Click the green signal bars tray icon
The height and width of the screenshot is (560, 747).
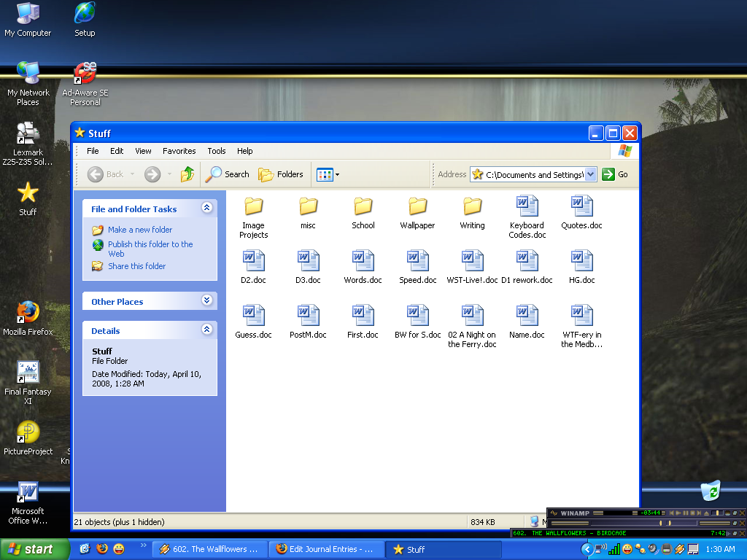click(614, 550)
